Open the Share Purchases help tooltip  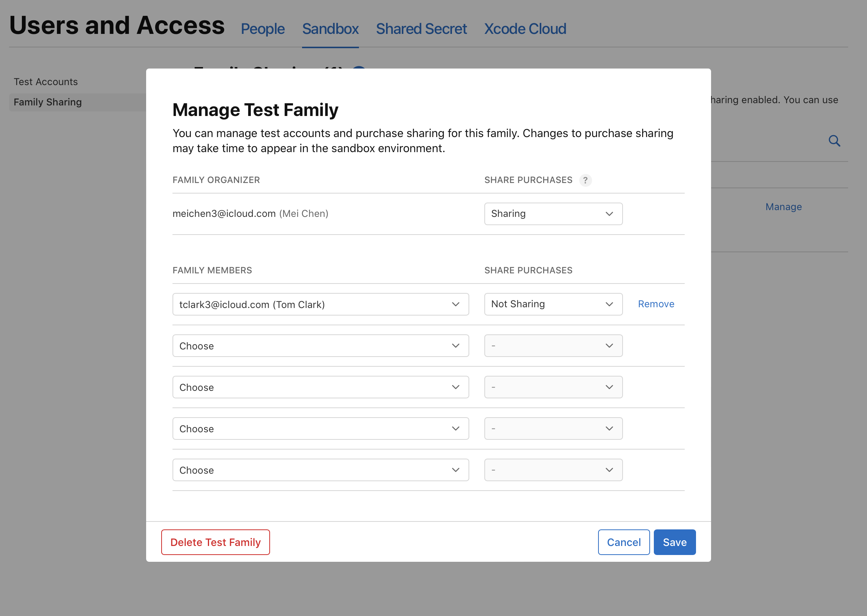[x=585, y=181]
